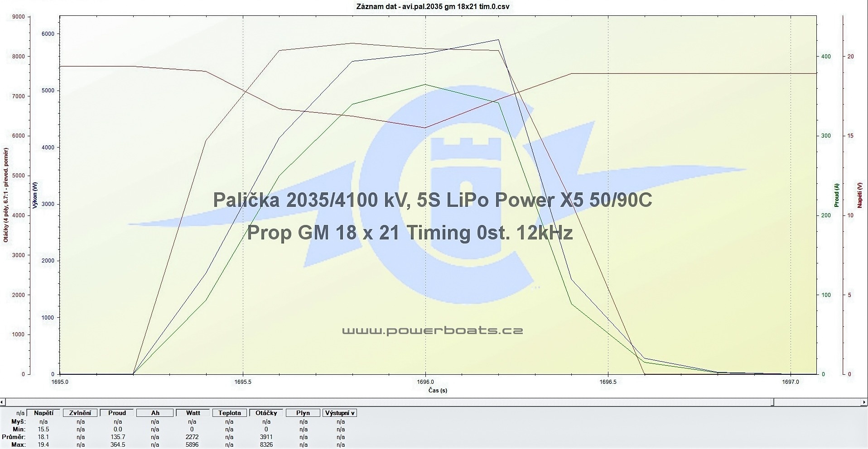This screenshot has width=868, height=449.
Task: Click the horizontal scrollbar left arrow
Action: (x=3, y=402)
